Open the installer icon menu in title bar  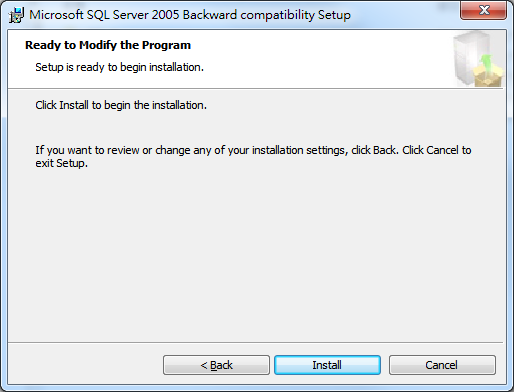(x=16, y=15)
